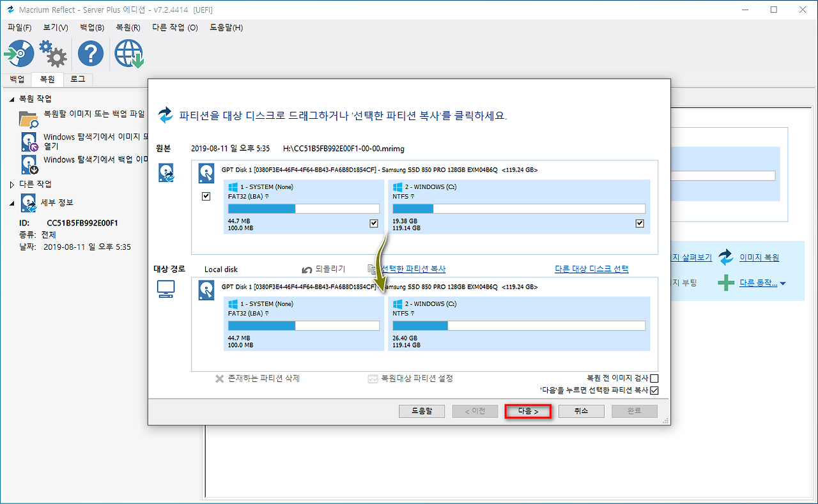Click the globe update download icon
Screen dimensions: 818x504
[x=129, y=54]
